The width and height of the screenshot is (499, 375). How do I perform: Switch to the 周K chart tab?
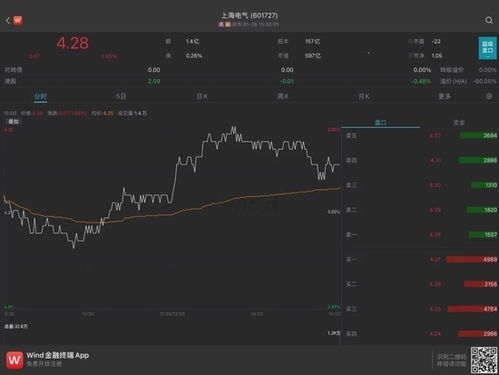(283, 96)
